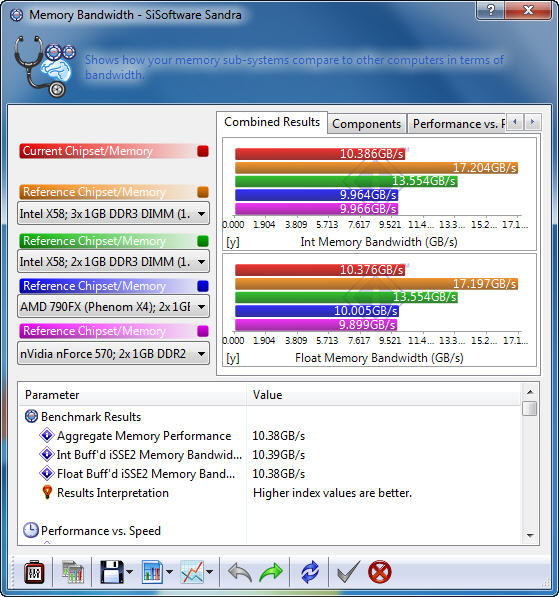Click the 10.386GB/s red bar in Int chart
The width and height of the screenshot is (559, 597).
(320, 154)
